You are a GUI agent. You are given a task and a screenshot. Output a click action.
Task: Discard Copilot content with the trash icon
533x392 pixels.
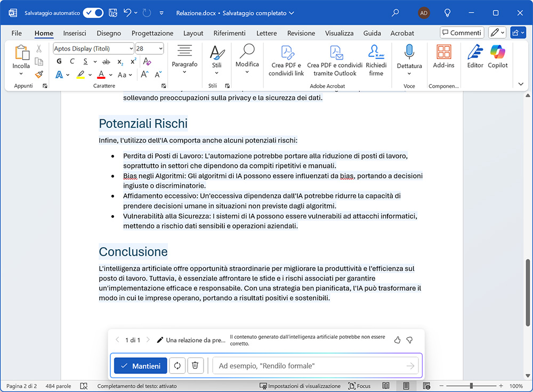coord(195,366)
